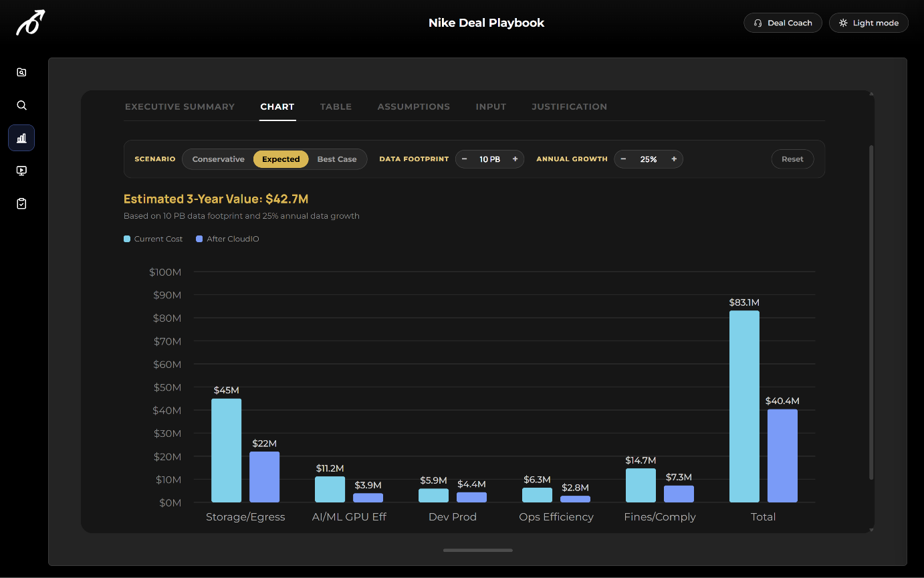The width and height of the screenshot is (924, 578).
Task: Click the Fines/Comply $14.7M bar
Action: pos(641,485)
